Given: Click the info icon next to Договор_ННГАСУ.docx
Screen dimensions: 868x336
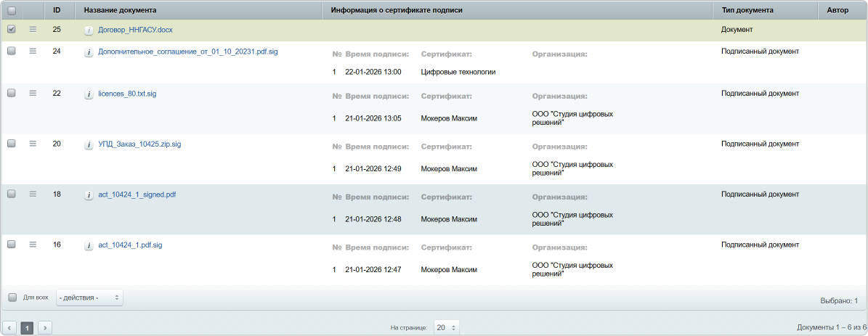Looking at the screenshot, I should 89,30.
